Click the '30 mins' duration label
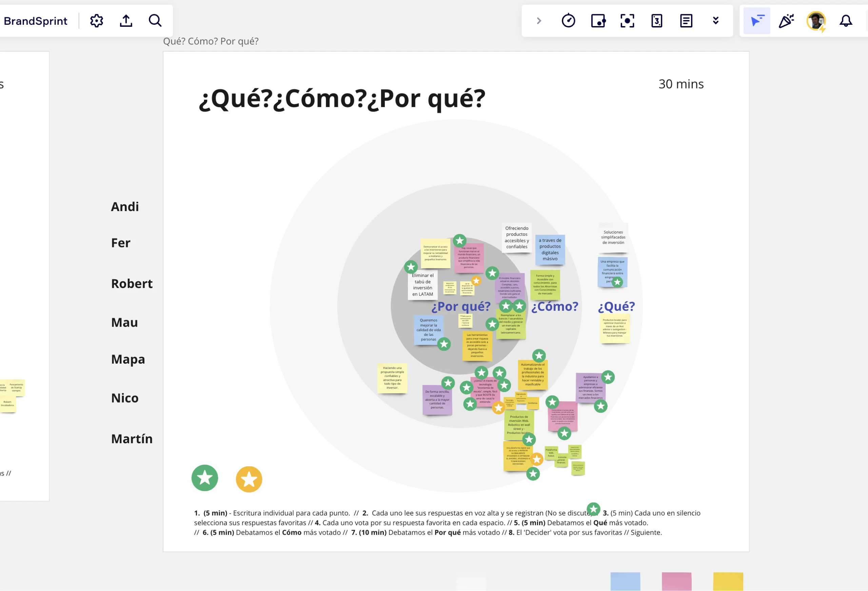 tap(681, 84)
